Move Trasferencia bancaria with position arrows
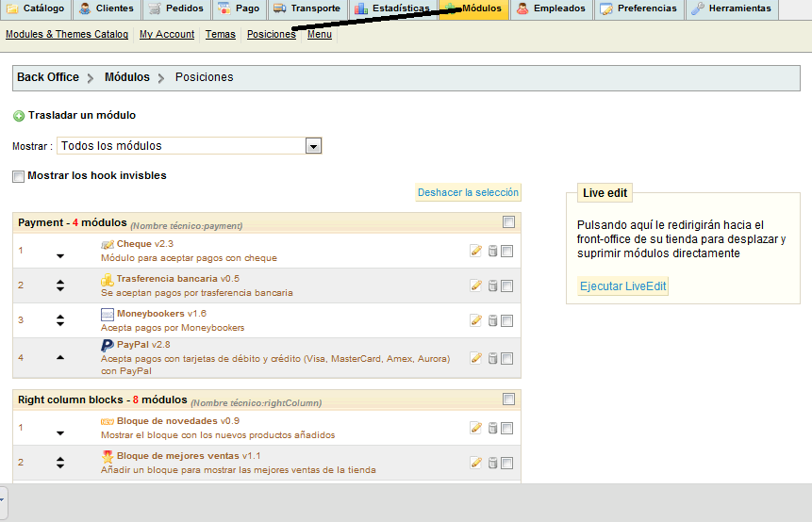 click(60, 285)
